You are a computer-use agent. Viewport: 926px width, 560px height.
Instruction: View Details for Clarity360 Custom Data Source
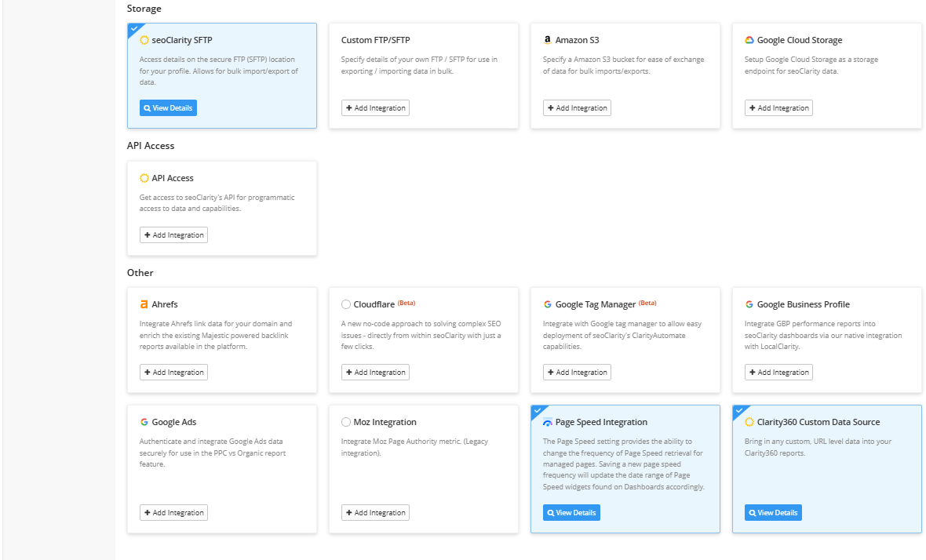773,513
